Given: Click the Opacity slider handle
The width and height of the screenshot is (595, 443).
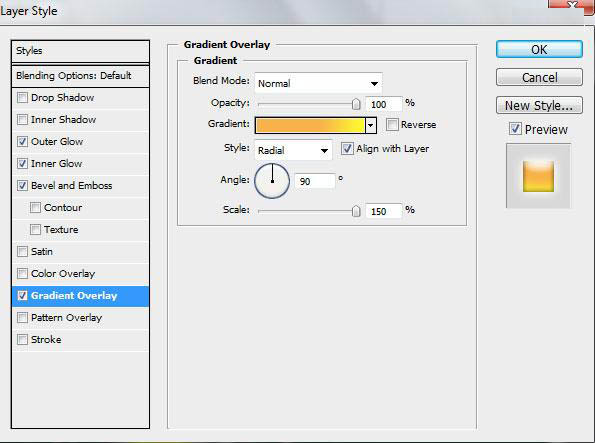Looking at the screenshot, I should (x=356, y=104).
